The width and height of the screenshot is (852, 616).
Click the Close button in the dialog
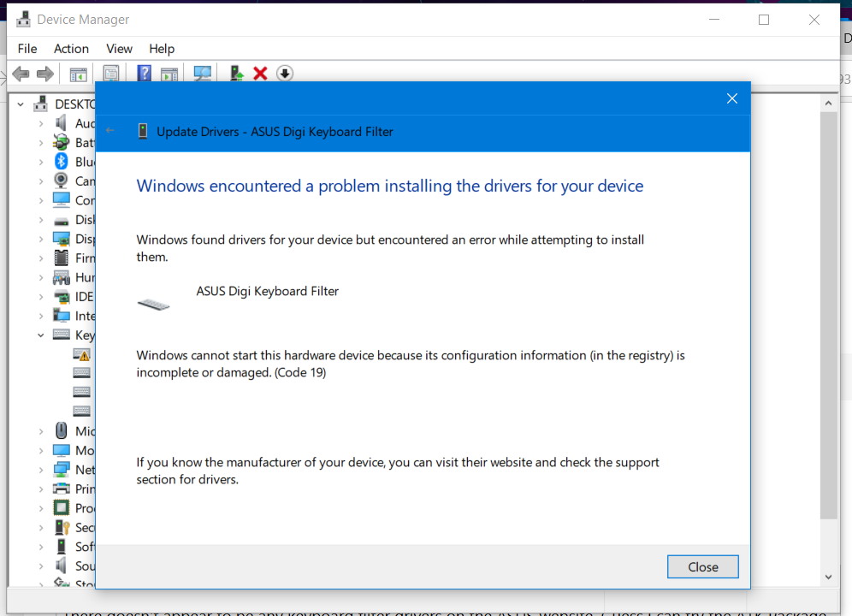click(x=702, y=566)
